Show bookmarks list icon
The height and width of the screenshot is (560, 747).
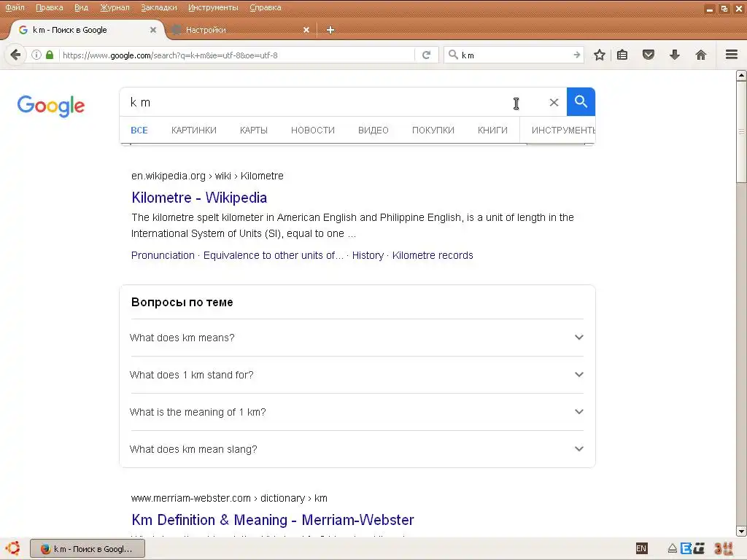point(622,55)
